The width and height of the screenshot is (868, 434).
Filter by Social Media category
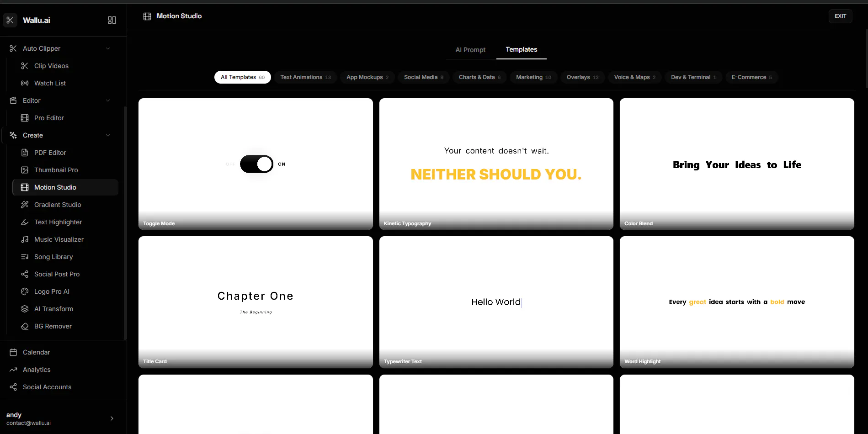click(x=424, y=77)
